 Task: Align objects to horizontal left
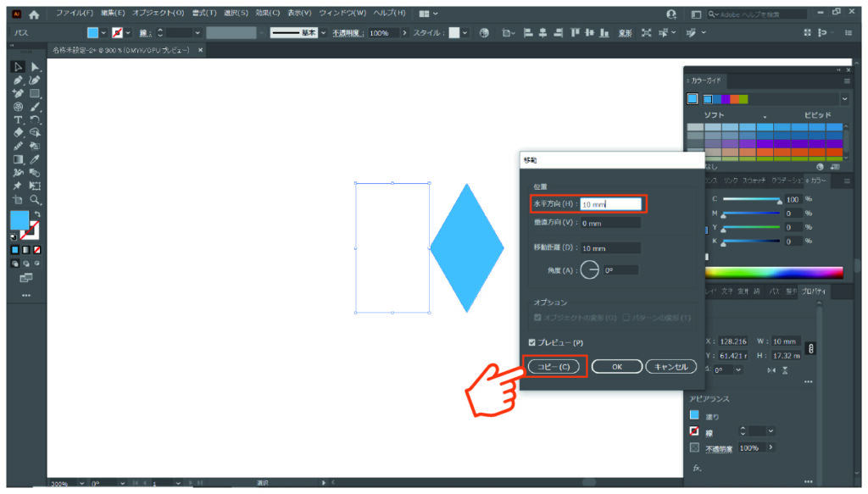(x=528, y=33)
